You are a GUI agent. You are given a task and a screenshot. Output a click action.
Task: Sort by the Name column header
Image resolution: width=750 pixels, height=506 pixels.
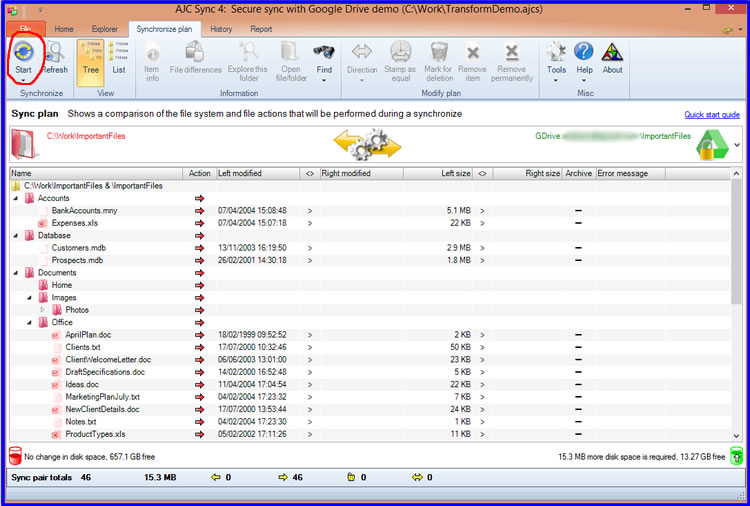(x=96, y=173)
